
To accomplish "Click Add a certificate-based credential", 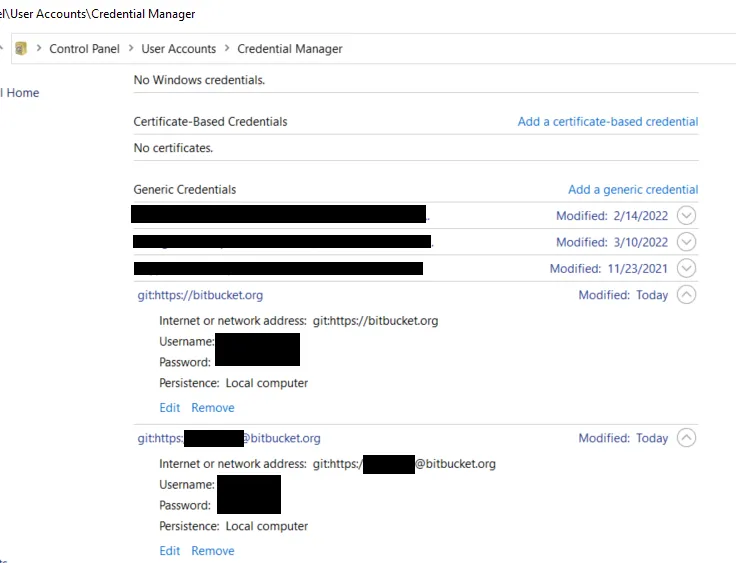I will click(x=607, y=122).
